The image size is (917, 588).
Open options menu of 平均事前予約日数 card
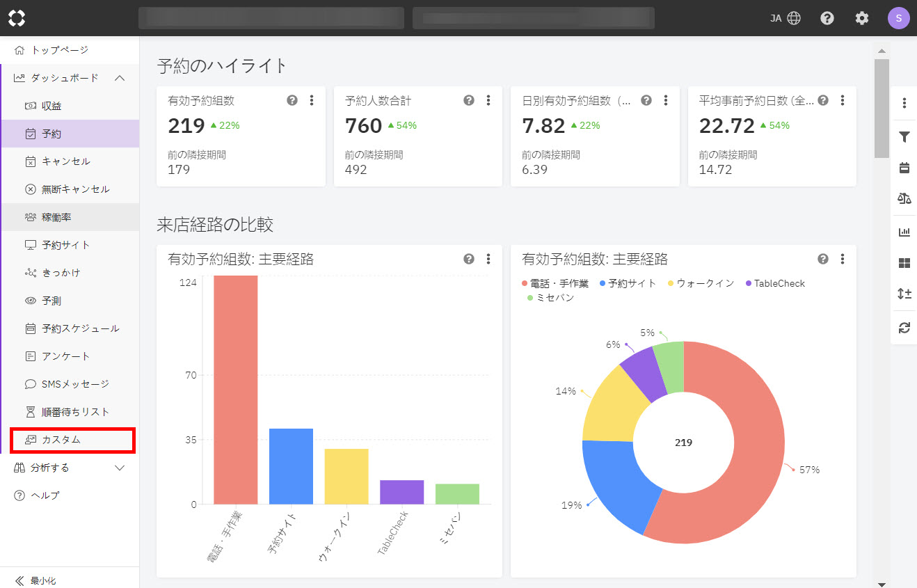843,100
